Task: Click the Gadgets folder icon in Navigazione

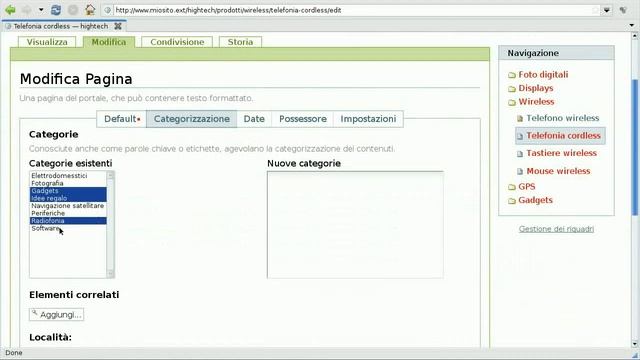Action: pos(512,201)
